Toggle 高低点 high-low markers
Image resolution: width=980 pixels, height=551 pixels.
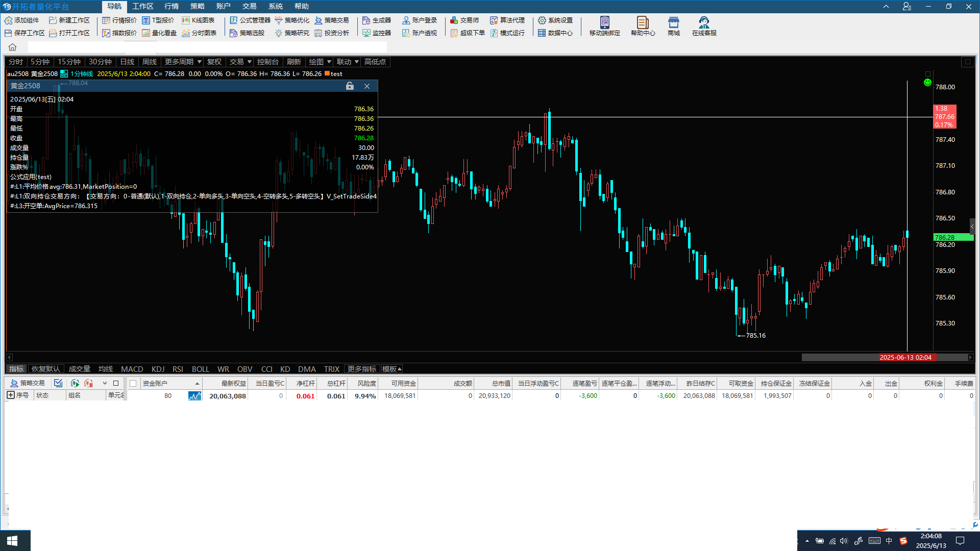(x=375, y=62)
